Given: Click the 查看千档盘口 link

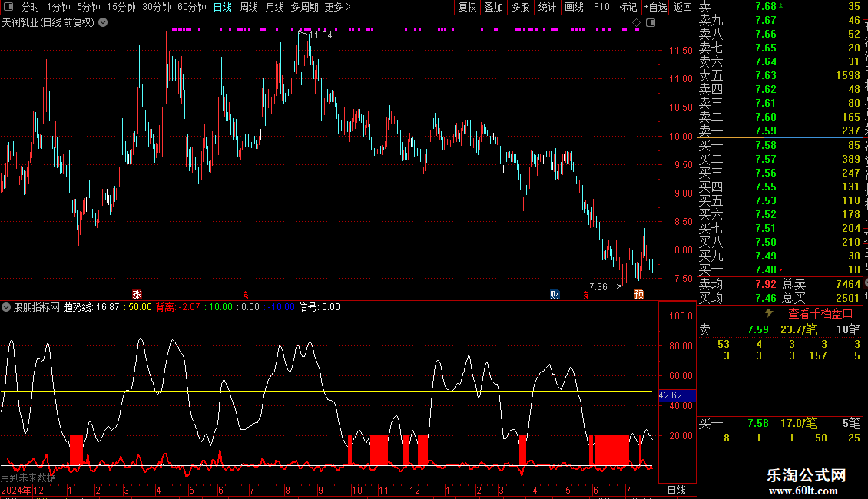Looking at the screenshot, I should coord(820,314).
